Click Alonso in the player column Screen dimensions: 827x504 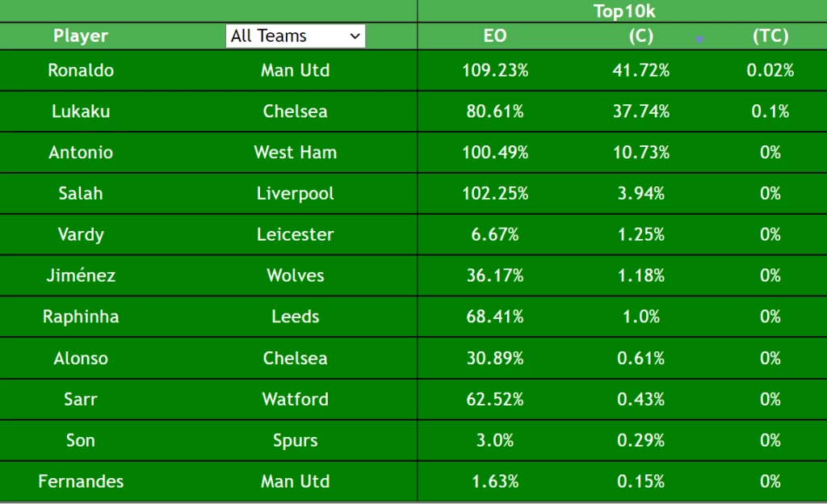[x=81, y=358]
